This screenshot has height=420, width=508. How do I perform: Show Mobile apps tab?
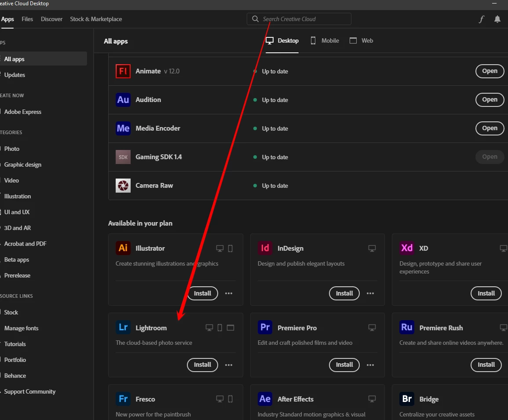325,40
